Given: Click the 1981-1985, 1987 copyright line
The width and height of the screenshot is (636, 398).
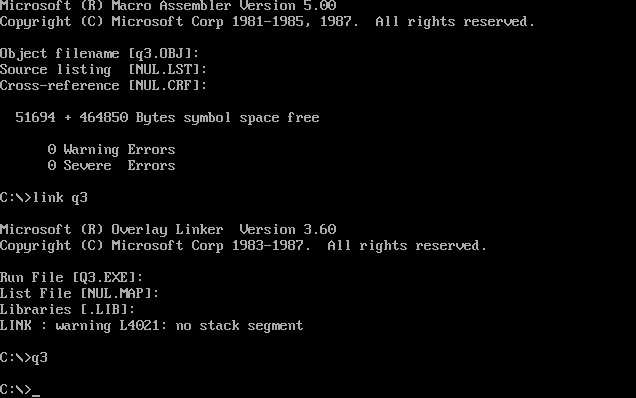Looking at the screenshot, I should (267, 22).
